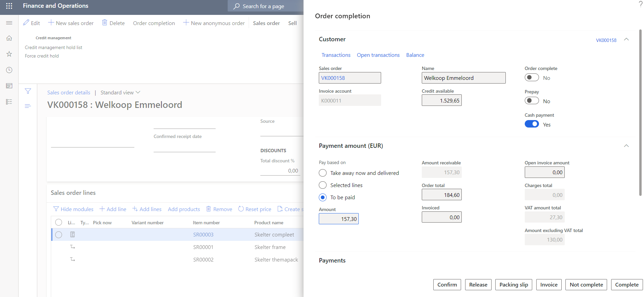Click the filter funnel icon
The width and height of the screenshot is (644, 297).
point(28,91)
